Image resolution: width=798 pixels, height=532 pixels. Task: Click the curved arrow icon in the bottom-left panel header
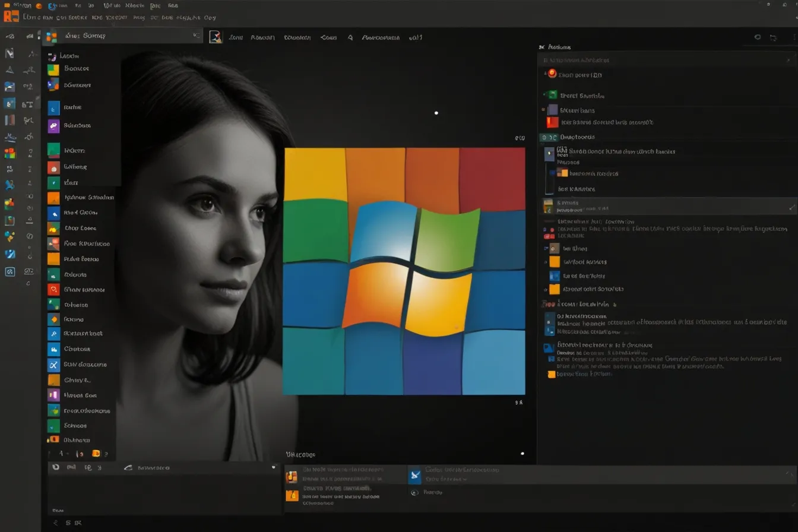[128, 468]
